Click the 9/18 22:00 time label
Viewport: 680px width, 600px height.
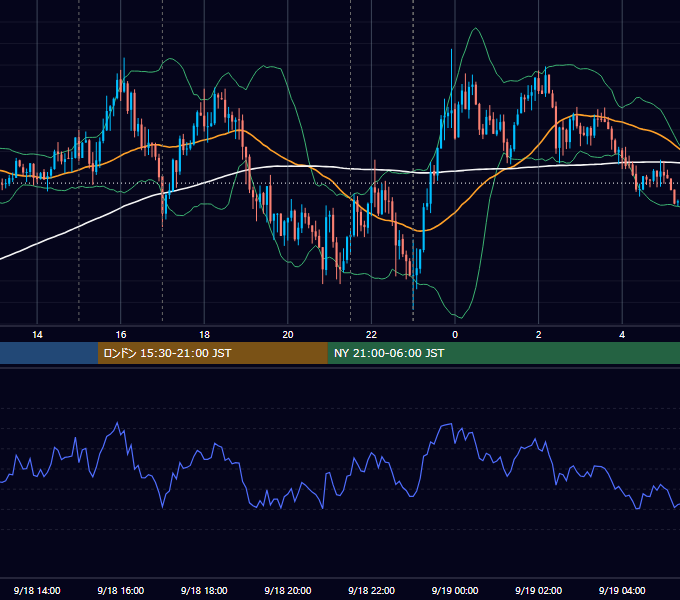(371, 590)
